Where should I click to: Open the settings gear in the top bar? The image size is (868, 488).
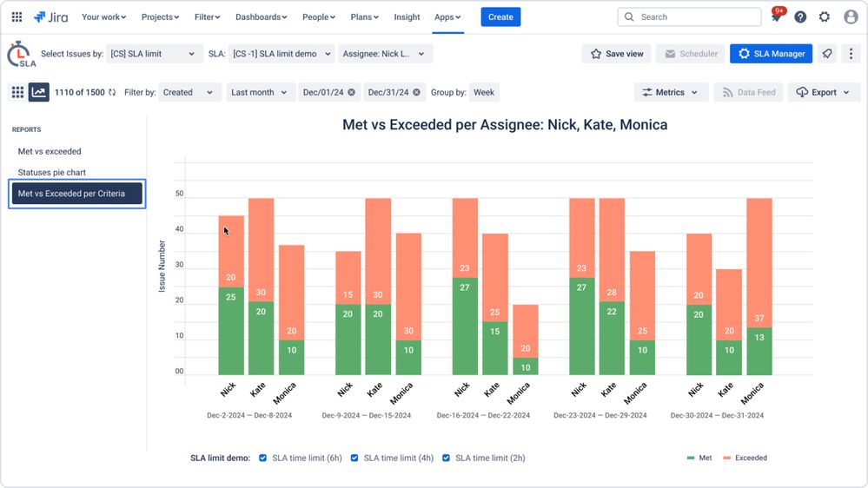(825, 17)
